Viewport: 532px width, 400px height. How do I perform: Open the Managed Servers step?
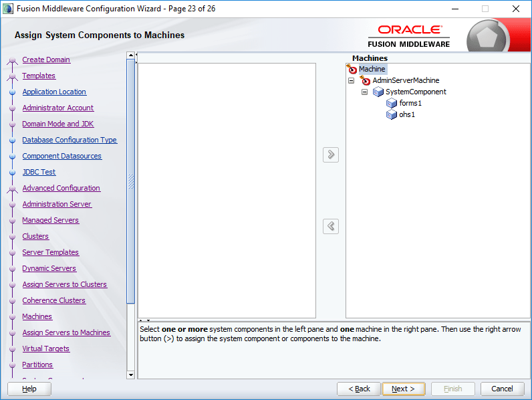51,220
